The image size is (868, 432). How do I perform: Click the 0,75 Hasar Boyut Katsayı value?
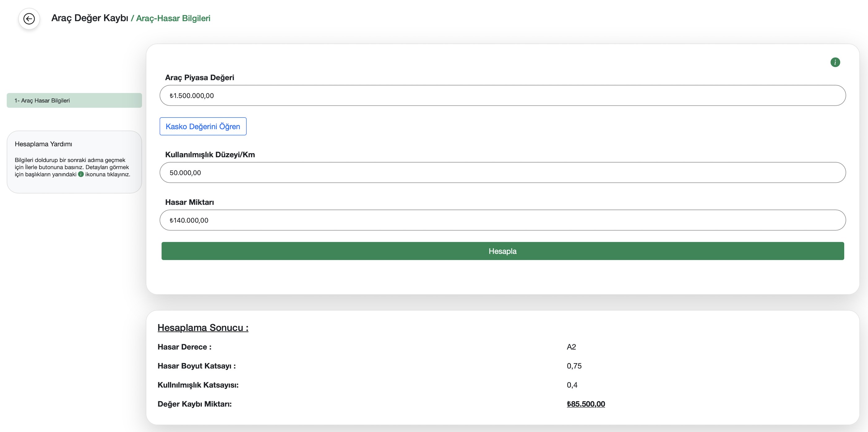pyautogui.click(x=574, y=366)
